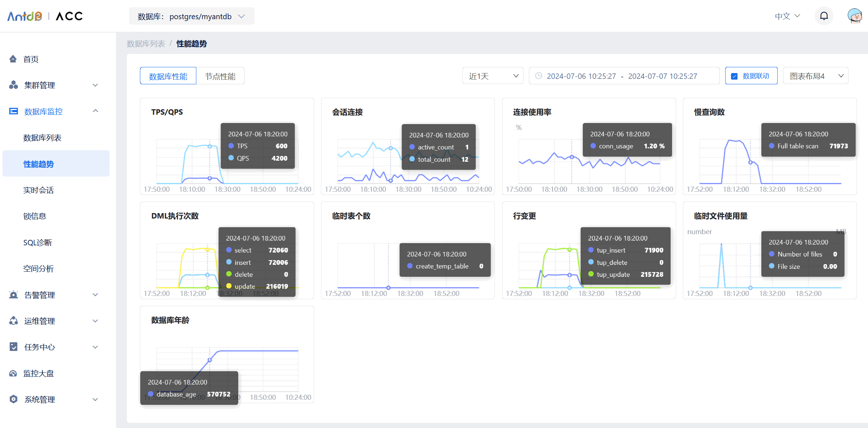Image resolution: width=868 pixels, height=428 pixels.
Task: Open the user avatar menu
Action: (x=855, y=16)
